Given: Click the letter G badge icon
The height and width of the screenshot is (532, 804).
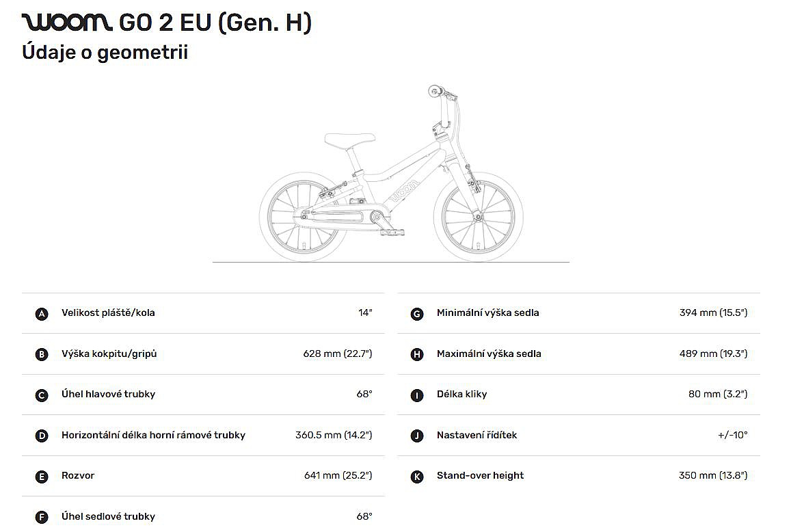Looking at the screenshot, I should 417,314.
